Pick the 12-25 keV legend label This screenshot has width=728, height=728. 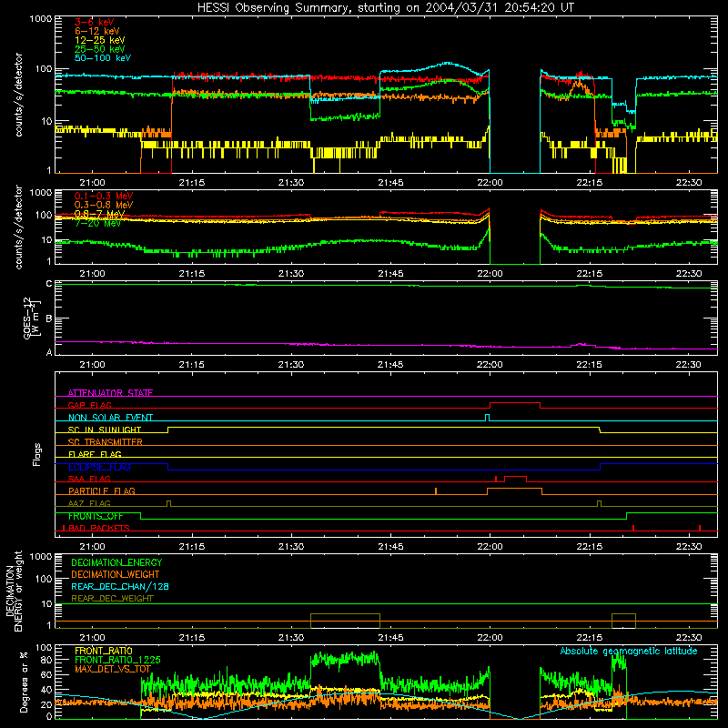coord(100,40)
